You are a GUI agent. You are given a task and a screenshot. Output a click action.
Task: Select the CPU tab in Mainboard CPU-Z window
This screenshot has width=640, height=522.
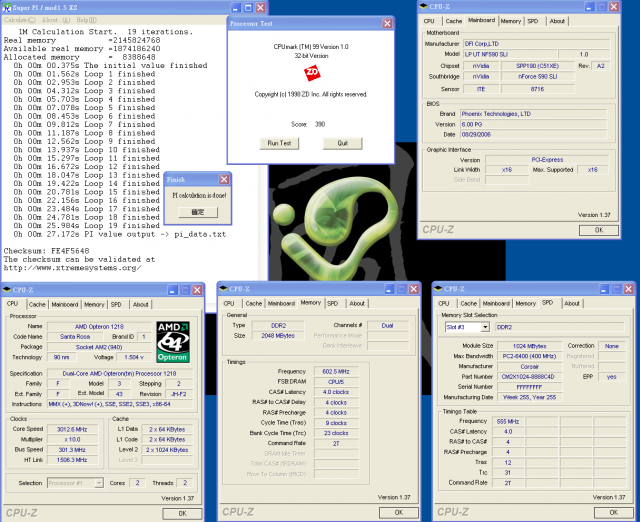click(x=429, y=21)
